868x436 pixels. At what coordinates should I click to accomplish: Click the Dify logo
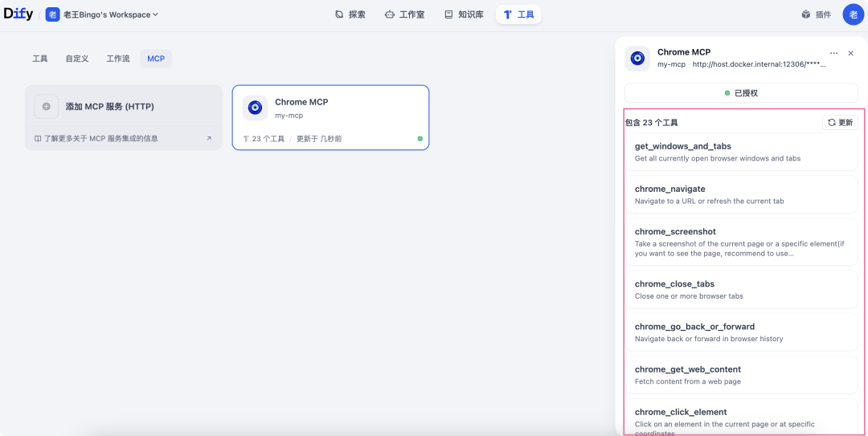18,14
